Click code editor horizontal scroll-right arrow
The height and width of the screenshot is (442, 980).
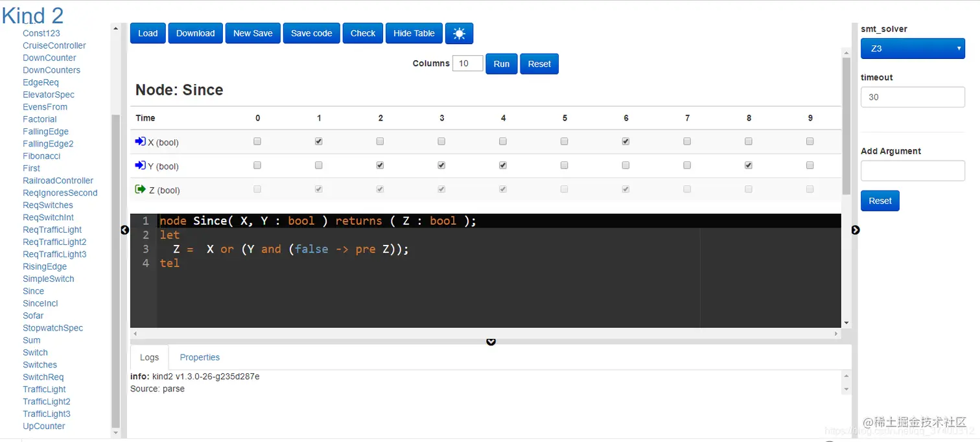(x=836, y=334)
